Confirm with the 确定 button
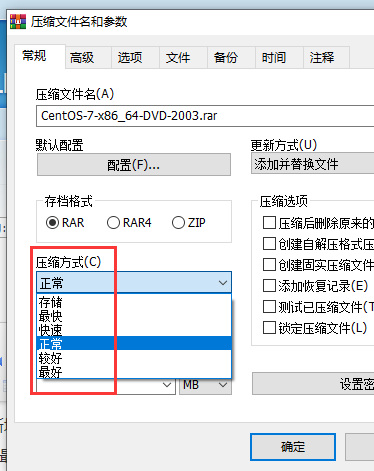 point(293,447)
